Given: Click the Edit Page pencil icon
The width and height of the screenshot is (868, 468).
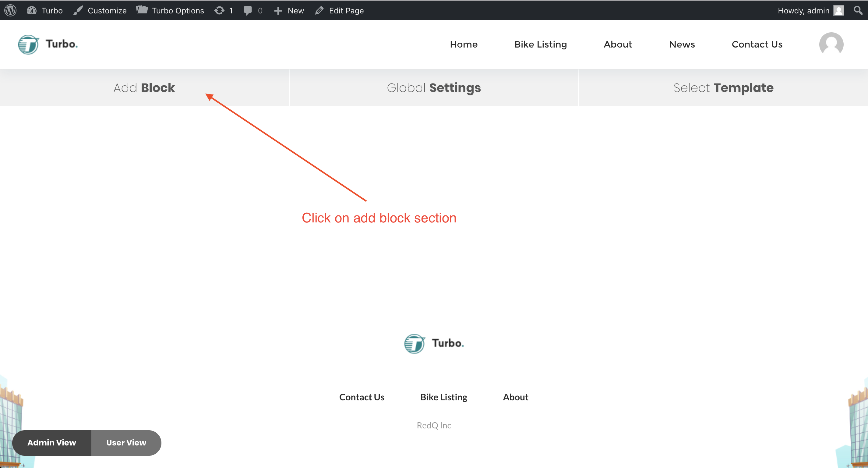Looking at the screenshot, I should 319,10.
